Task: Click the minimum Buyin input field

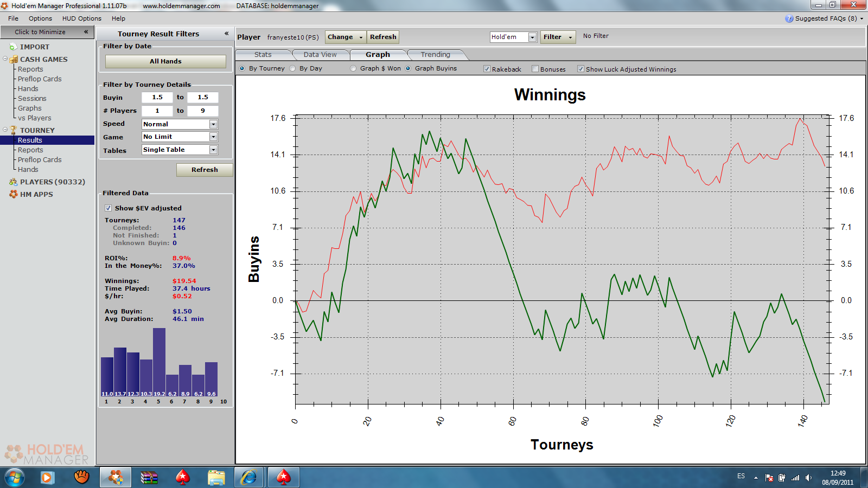Action: pyautogui.click(x=157, y=97)
